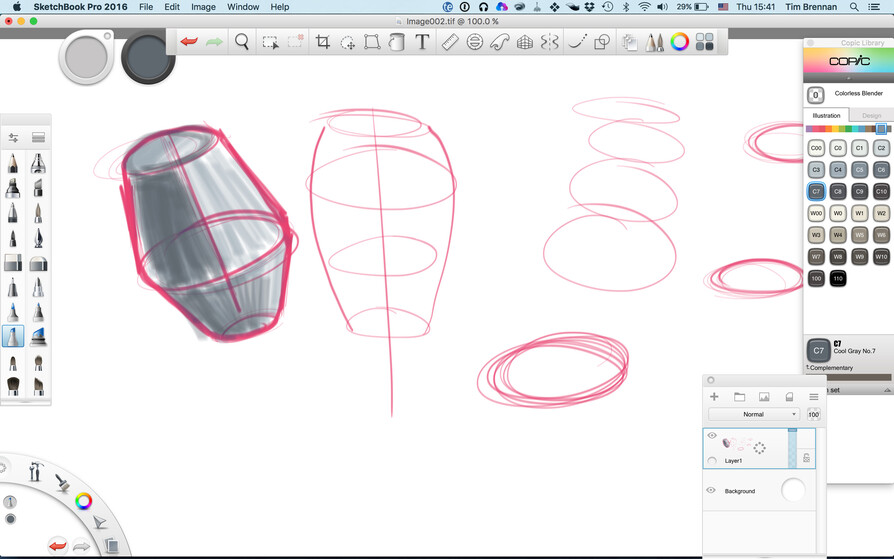The height and width of the screenshot is (559, 894).
Task: Select the Text tool
Action: tap(422, 42)
